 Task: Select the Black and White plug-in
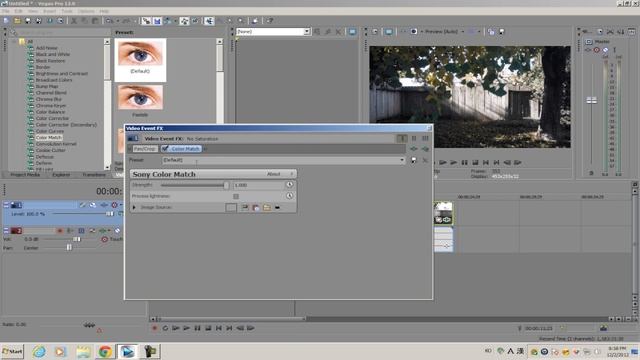point(53,54)
